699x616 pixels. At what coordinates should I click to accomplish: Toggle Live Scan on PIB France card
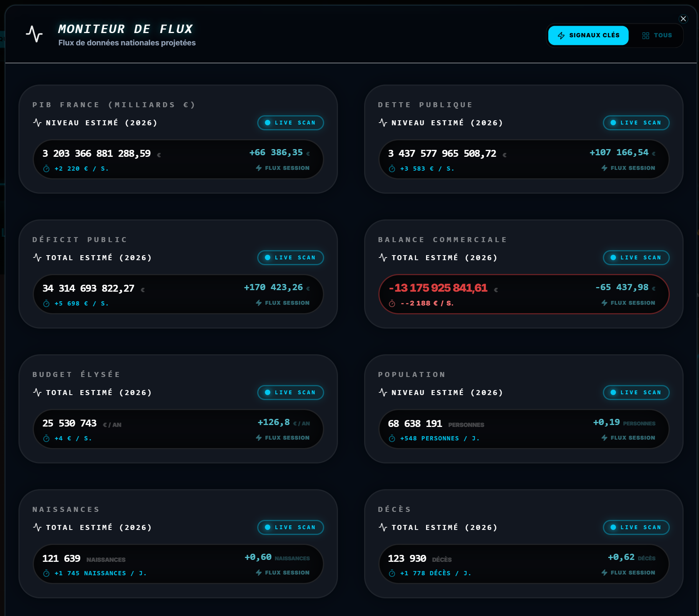(x=290, y=123)
